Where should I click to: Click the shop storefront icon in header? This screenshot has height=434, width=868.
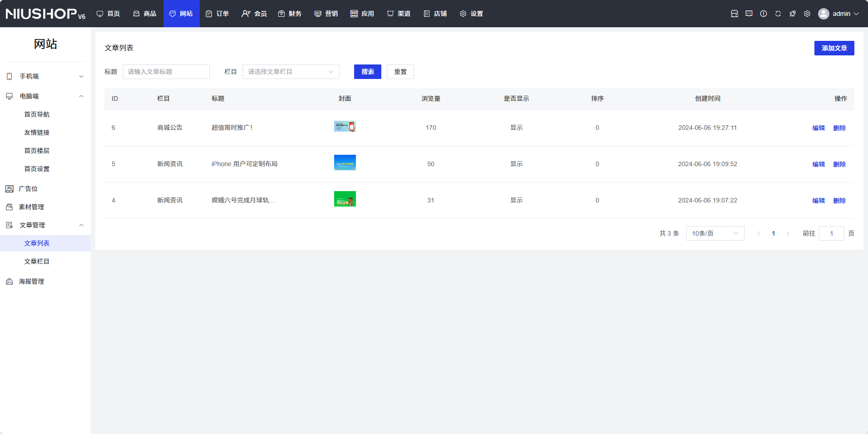click(735, 14)
